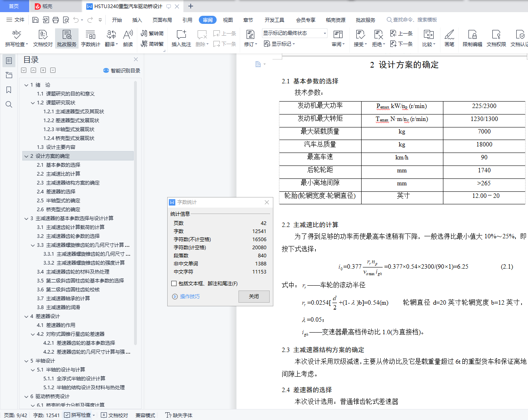Open 文档权限 in the ribbon
Screen dimensions: 528x420
pyautogui.click(x=496, y=38)
